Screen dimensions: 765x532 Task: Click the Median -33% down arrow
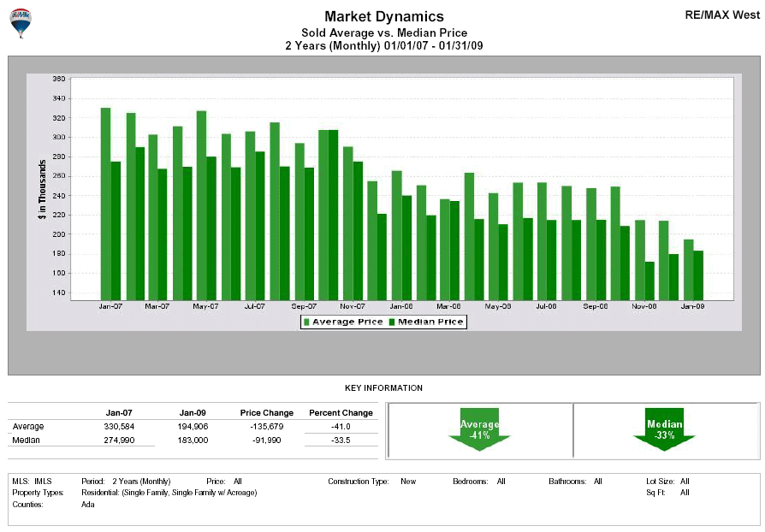664,429
